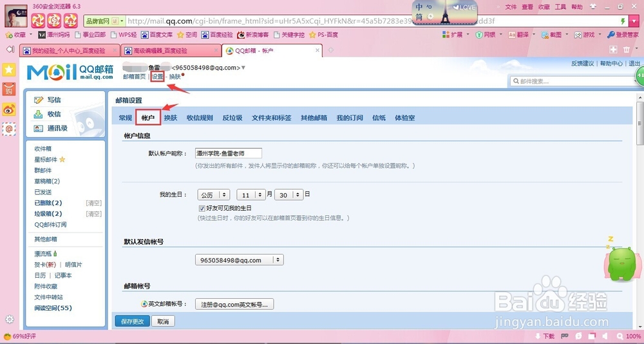Click the sidebar mail @ icon
The height and width of the screenshot is (344, 644).
point(9,129)
